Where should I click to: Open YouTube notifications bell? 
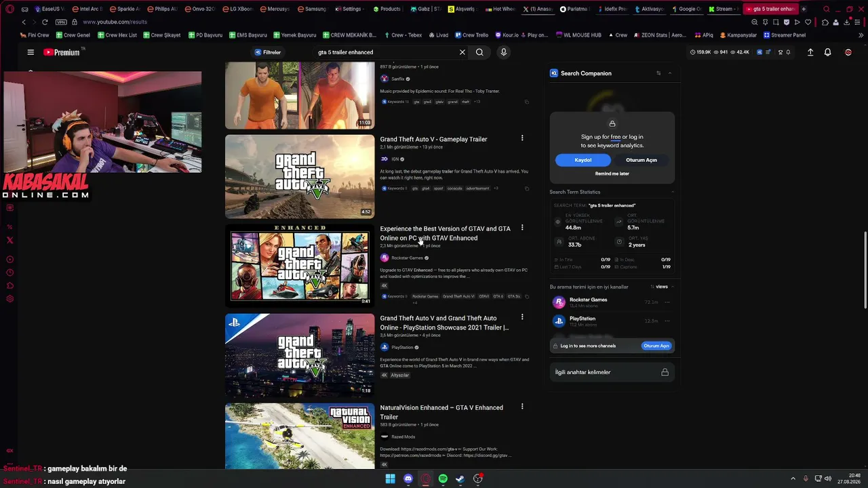pyautogui.click(x=827, y=52)
